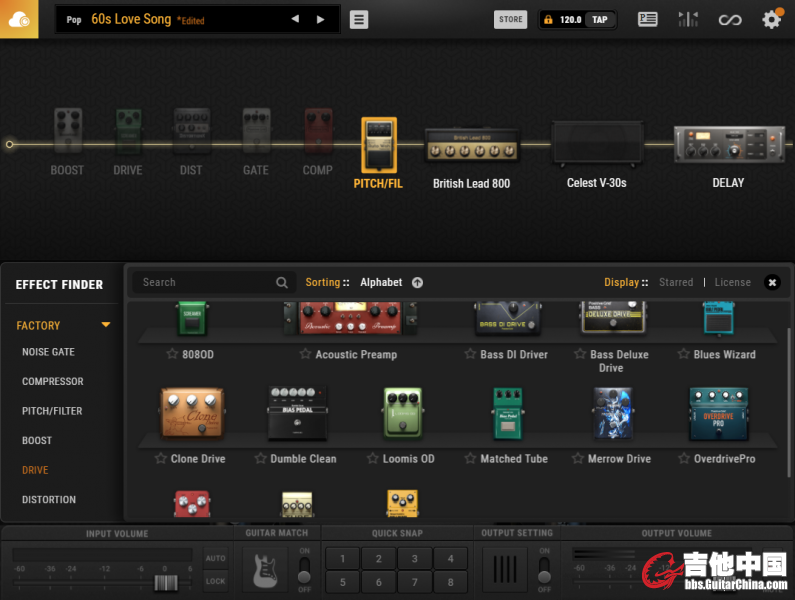Collapse the FACTORY category dropdown
The height and width of the screenshot is (600, 795).
pos(105,325)
